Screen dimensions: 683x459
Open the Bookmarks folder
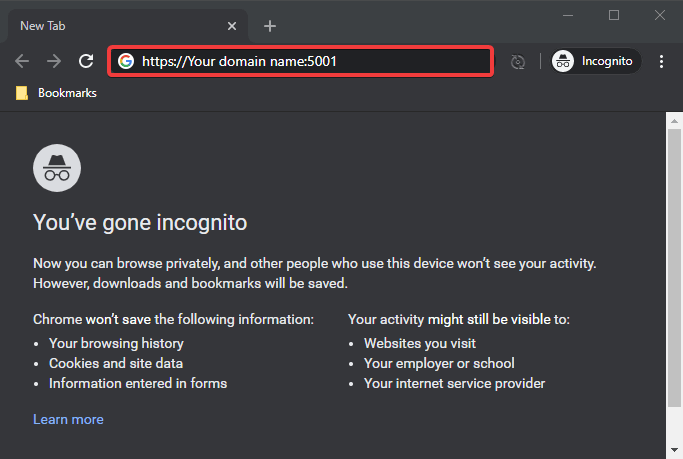tap(56, 93)
